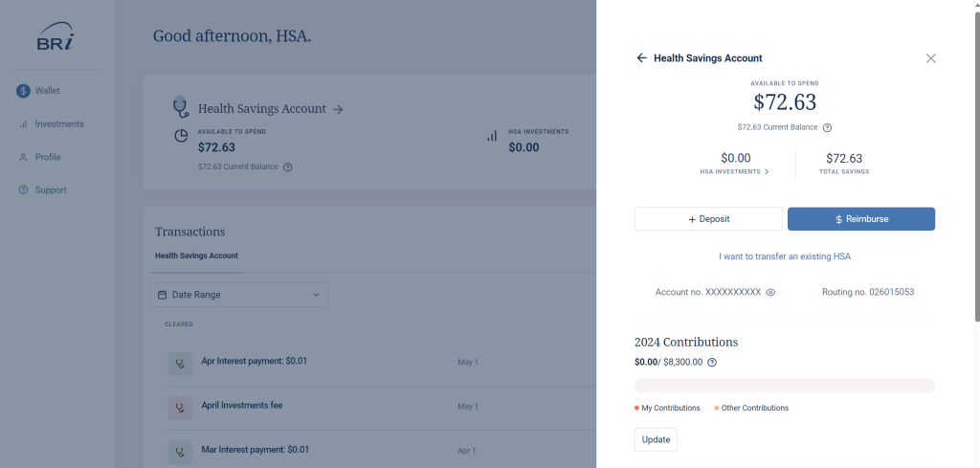Click the BRI logo in the sidebar
This screenshot has height=468, width=980.
click(56, 36)
